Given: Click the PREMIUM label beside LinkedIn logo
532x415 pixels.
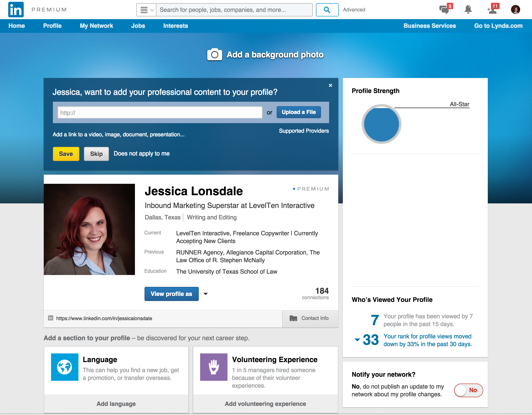Looking at the screenshot, I should [x=49, y=10].
